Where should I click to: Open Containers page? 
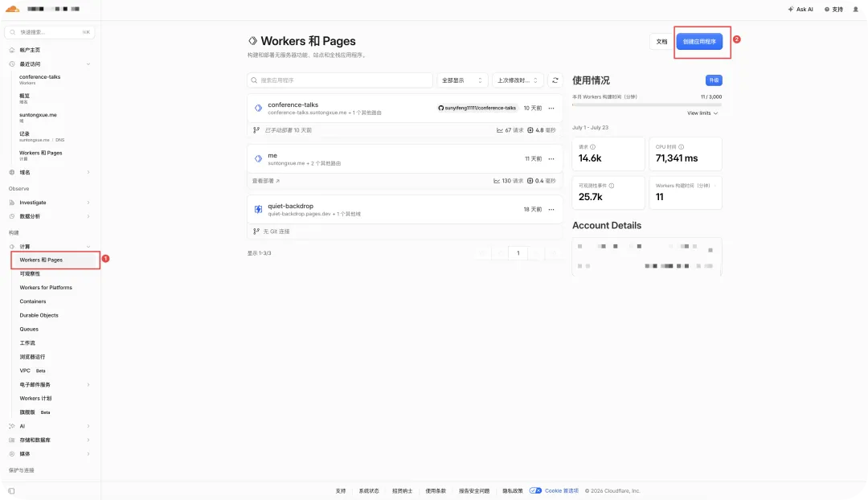click(33, 301)
